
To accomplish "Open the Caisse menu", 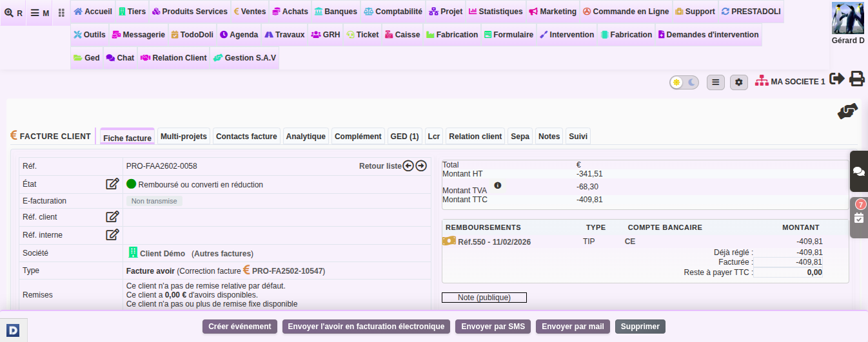I will tap(402, 35).
